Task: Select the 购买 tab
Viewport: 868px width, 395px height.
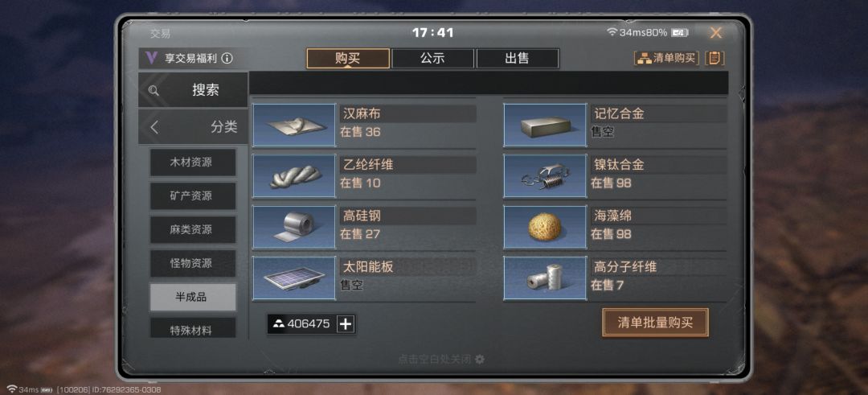Action: pyautogui.click(x=348, y=59)
